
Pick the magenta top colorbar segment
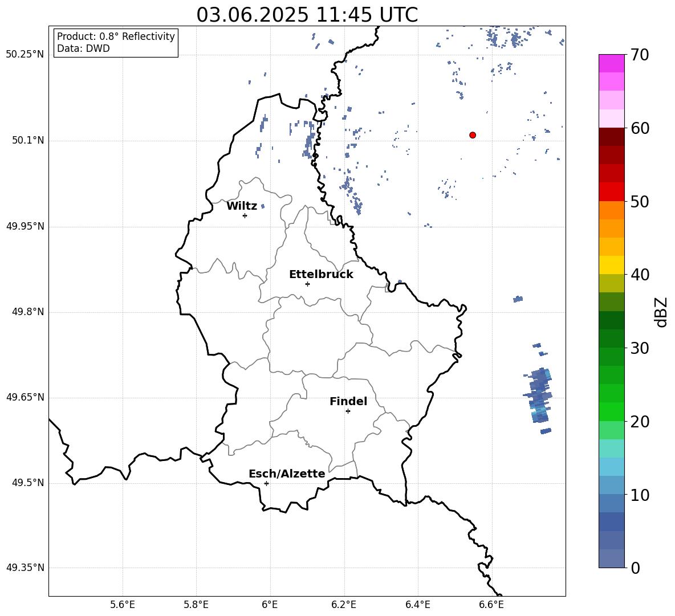point(611,64)
